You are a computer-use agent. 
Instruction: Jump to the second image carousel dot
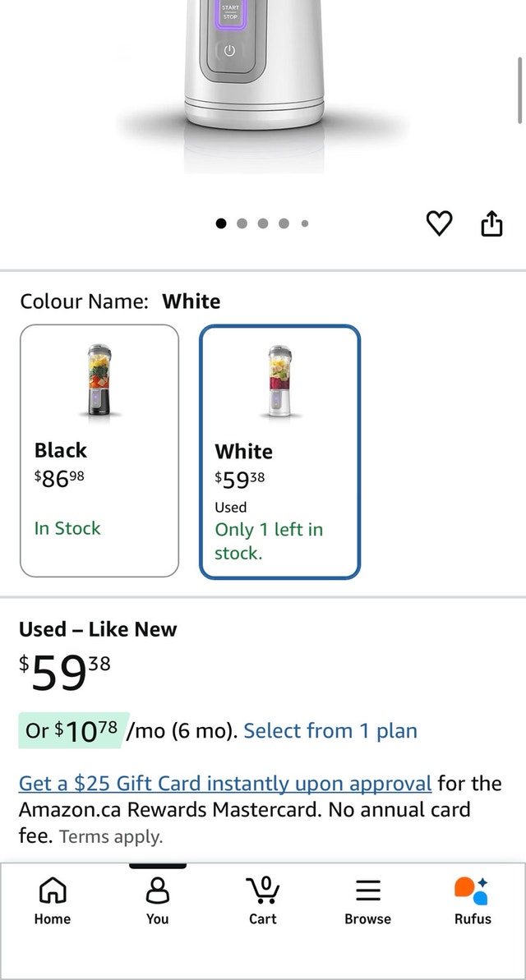242,223
